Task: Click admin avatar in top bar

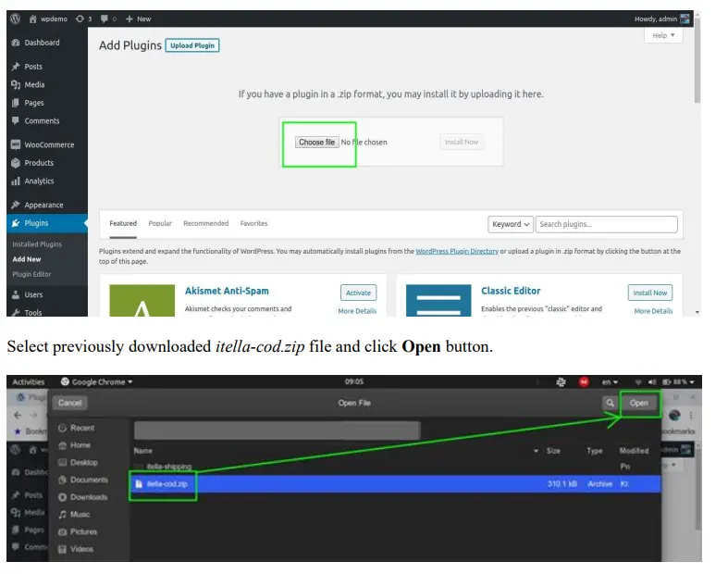Action: [685, 19]
